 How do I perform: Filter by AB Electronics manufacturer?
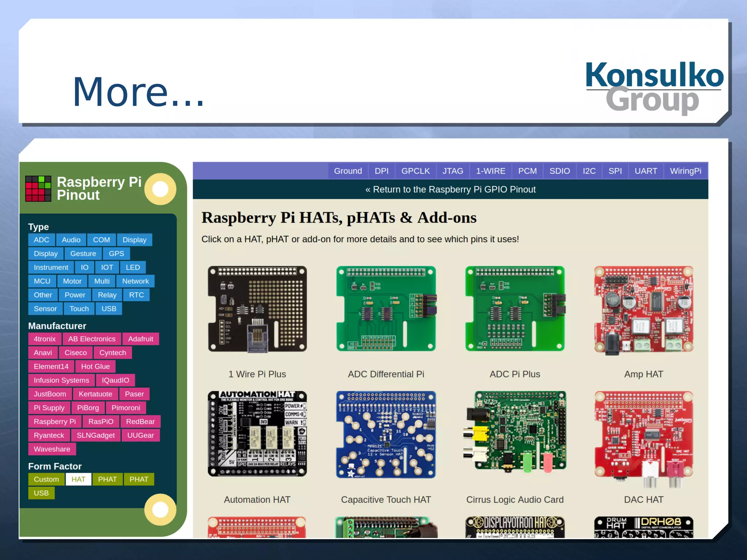pos(92,339)
